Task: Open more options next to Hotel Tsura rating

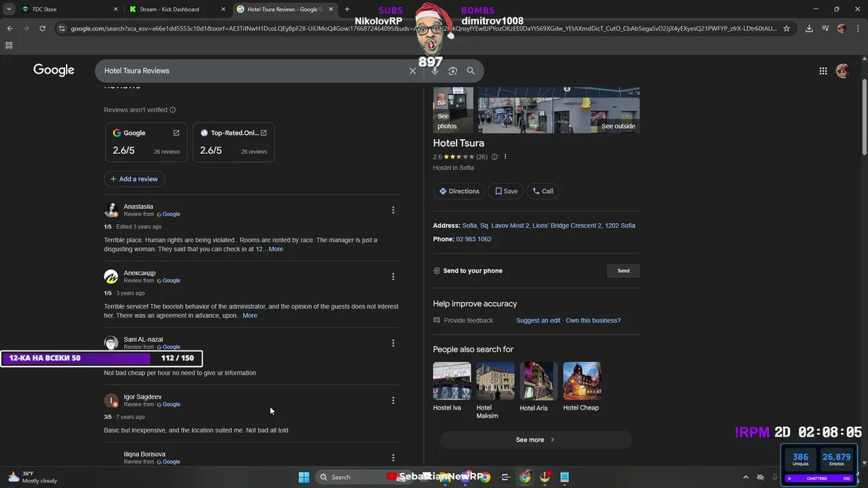Action: 505,157
